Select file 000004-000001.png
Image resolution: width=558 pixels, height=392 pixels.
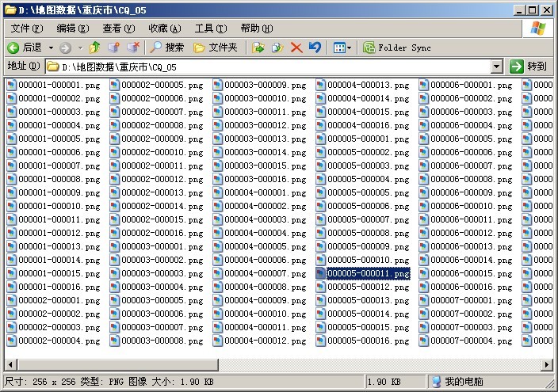coord(260,192)
